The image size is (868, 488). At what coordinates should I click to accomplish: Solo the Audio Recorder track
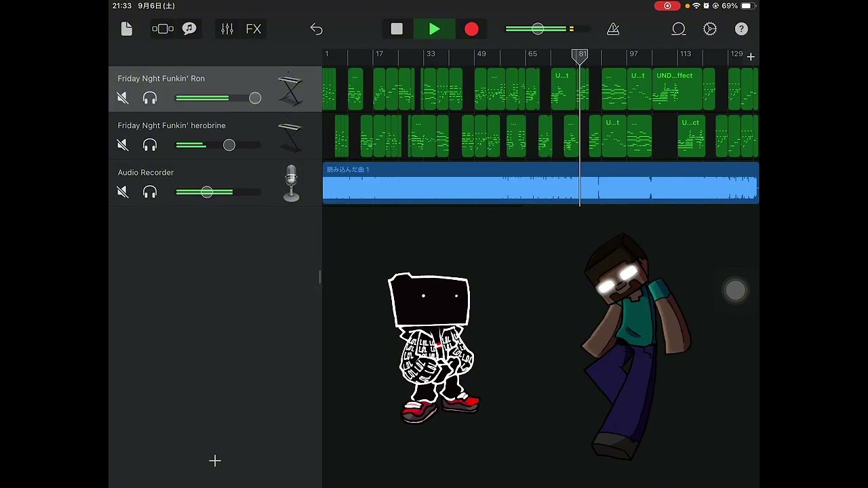coord(150,192)
